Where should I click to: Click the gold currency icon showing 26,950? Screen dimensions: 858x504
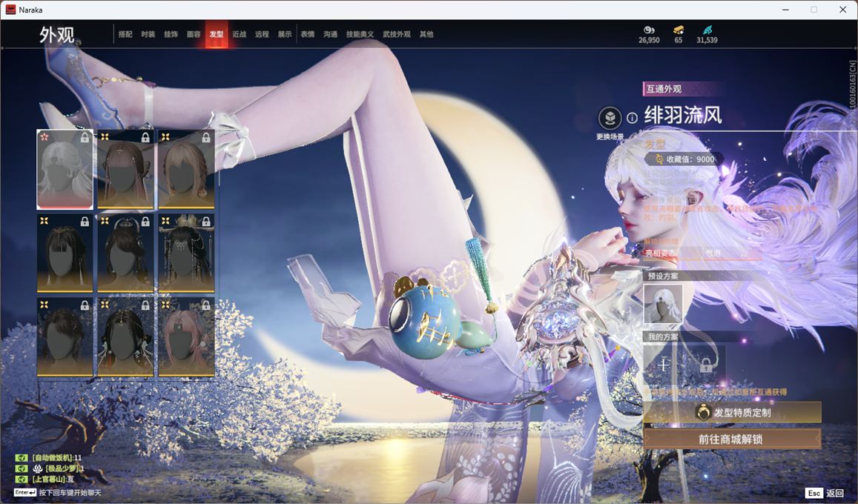point(649,30)
